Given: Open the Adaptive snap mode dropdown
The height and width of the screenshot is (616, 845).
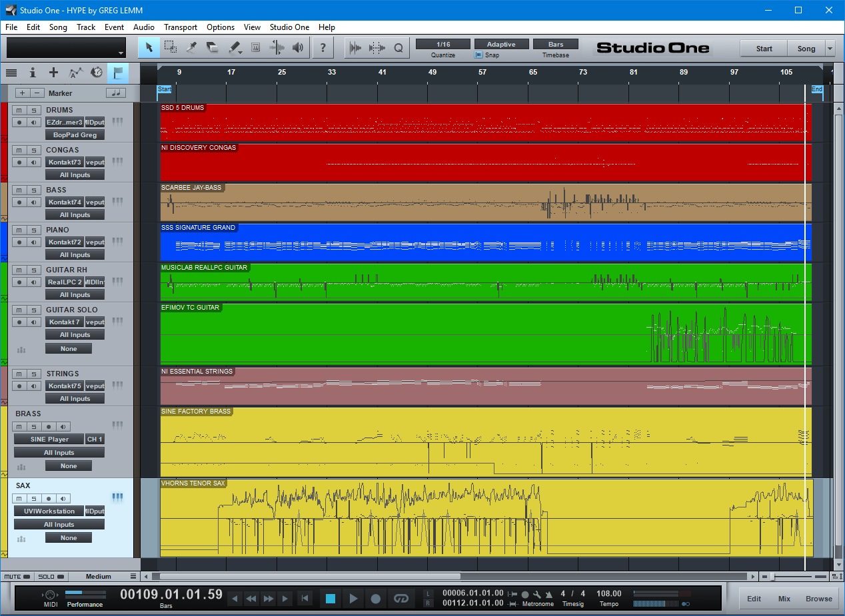Looking at the screenshot, I should click(501, 44).
